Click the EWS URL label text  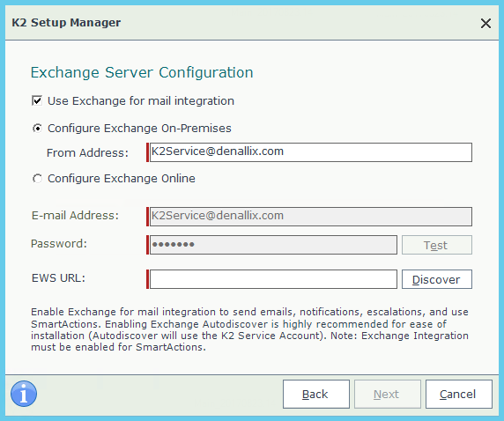pyautogui.click(x=58, y=278)
